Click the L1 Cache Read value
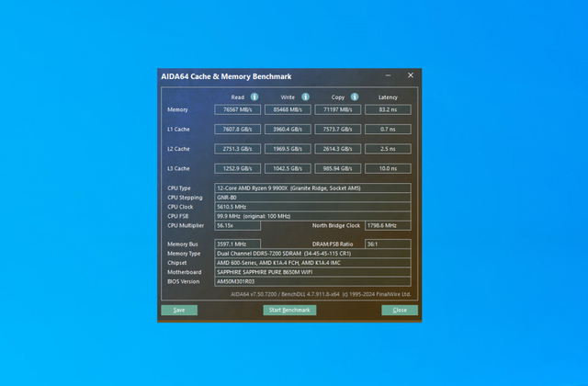Viewport: 588px width, 386px height. coord(237,129)
